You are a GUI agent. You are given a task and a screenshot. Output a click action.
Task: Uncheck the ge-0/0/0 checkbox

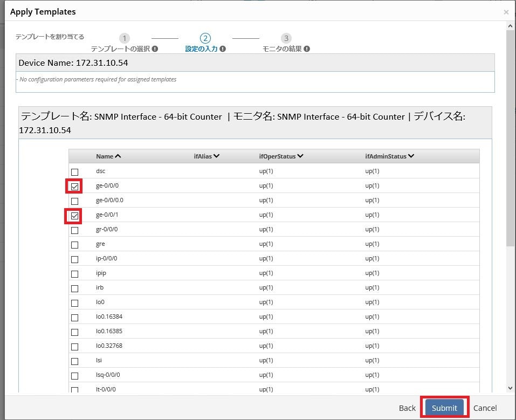tap(75, 187)
